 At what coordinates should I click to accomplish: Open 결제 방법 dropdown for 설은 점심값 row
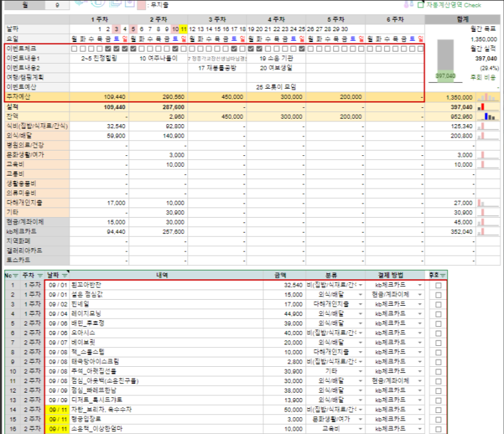coord(420,294)
